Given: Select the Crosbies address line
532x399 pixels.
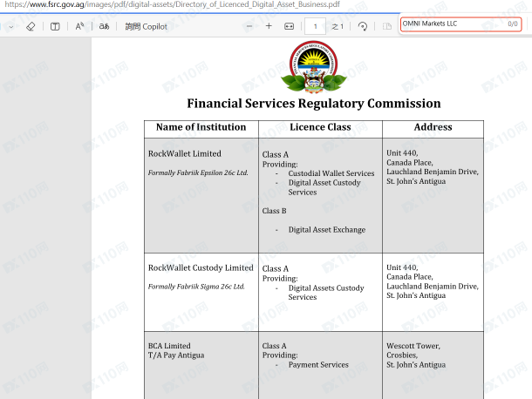Looking at the screenshot, I should (402, 355).
